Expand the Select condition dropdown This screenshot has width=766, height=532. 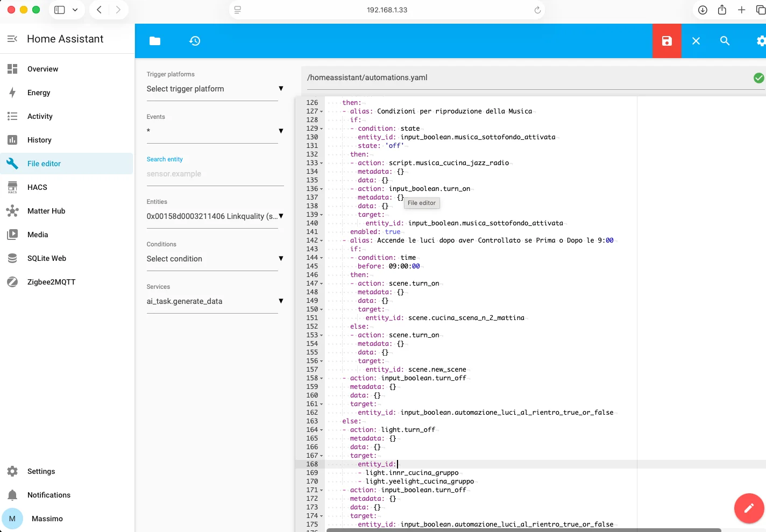[215, 259]
